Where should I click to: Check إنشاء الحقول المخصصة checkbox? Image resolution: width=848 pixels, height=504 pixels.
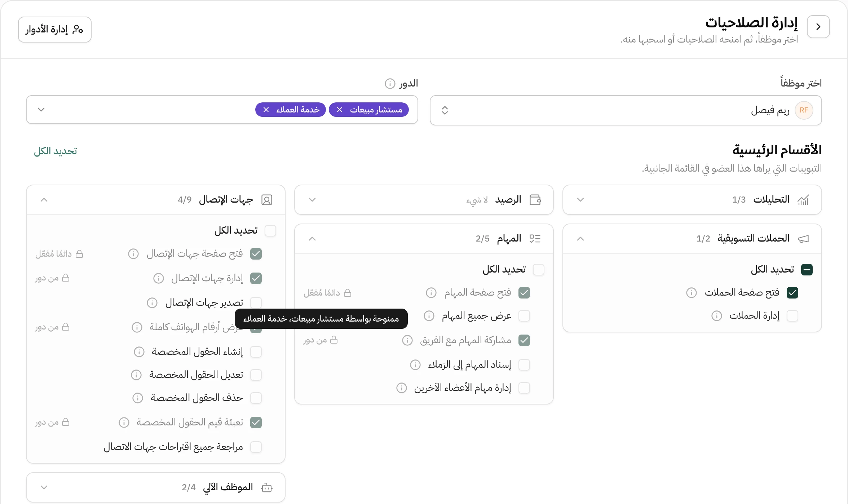pyautogui.click(x=256, y=352)
